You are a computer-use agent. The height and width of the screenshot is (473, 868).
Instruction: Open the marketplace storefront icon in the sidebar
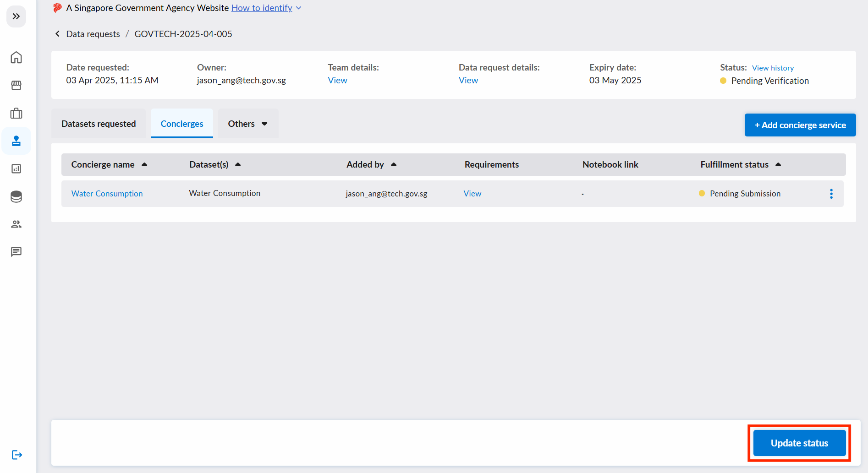pos(16,85)
